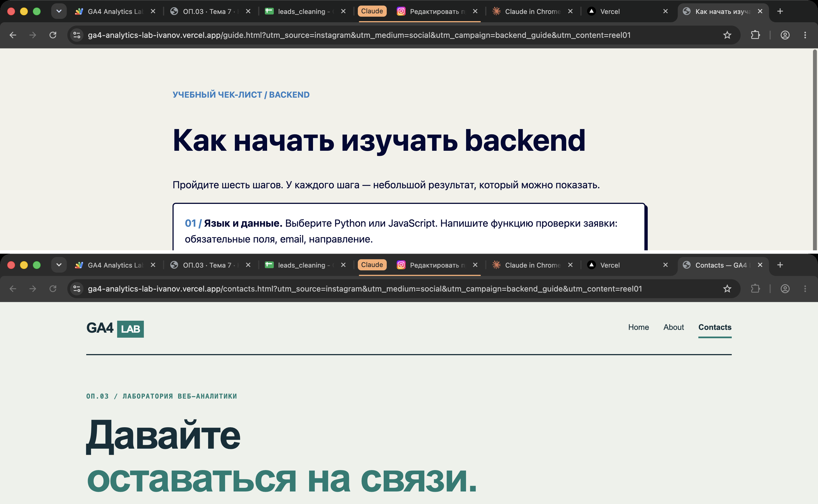818x504 pixels.
Task: Open the profile icon in the top window
Action: coord(785,35)
